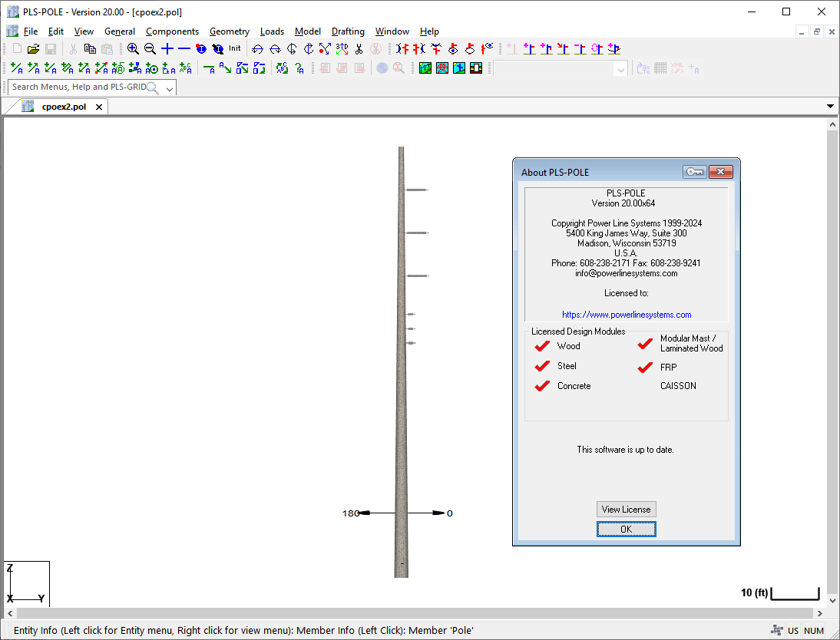The image size is (840, 640).
Task: Click the large blue minus icon
Action: pyautogui.click(x=184, y=49)
